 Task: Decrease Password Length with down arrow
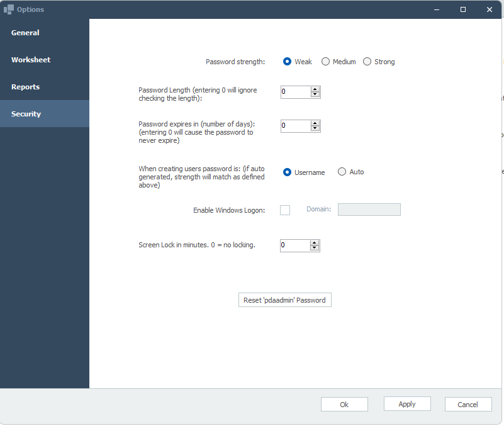point(315,94)
